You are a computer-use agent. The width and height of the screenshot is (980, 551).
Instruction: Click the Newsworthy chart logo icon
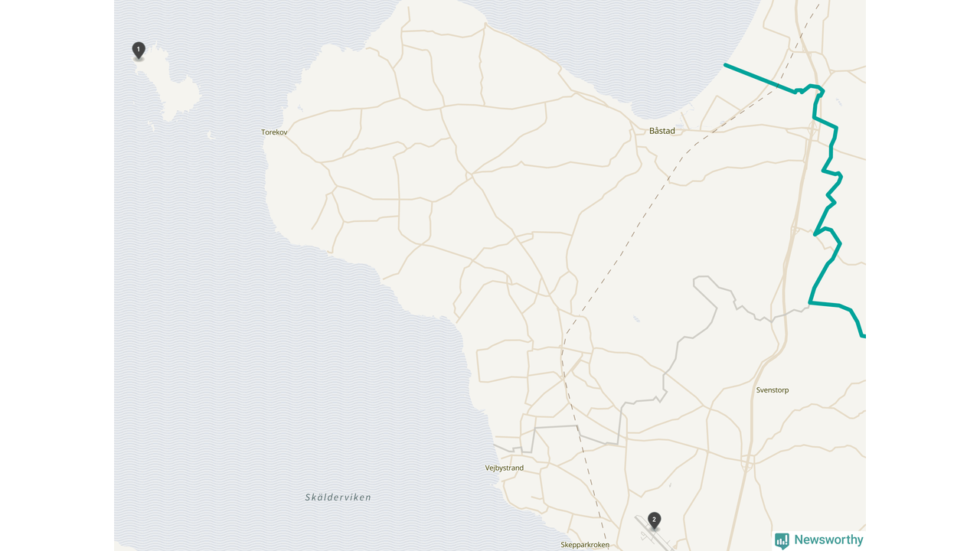pyautogui.click(x=782, y=540)
